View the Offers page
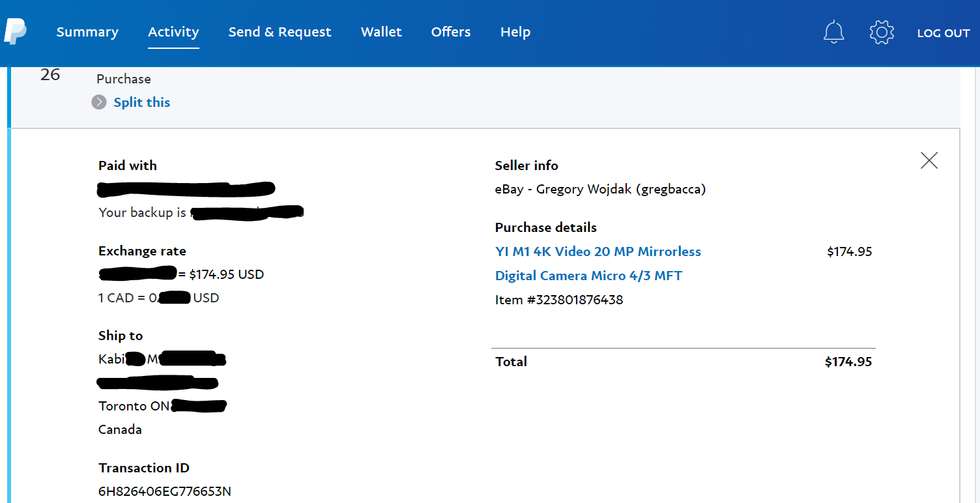980x503 pixels. (x=451, y=32)
